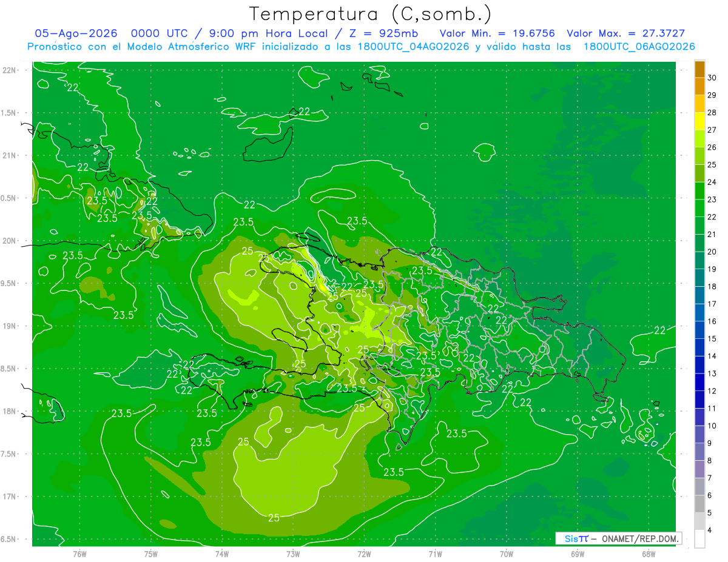Pick the purple legend swatch between 7 and 8
Image resolution: width=728 pixels, height=562 pixels.
pyautogui.click(x=699, y=469)
